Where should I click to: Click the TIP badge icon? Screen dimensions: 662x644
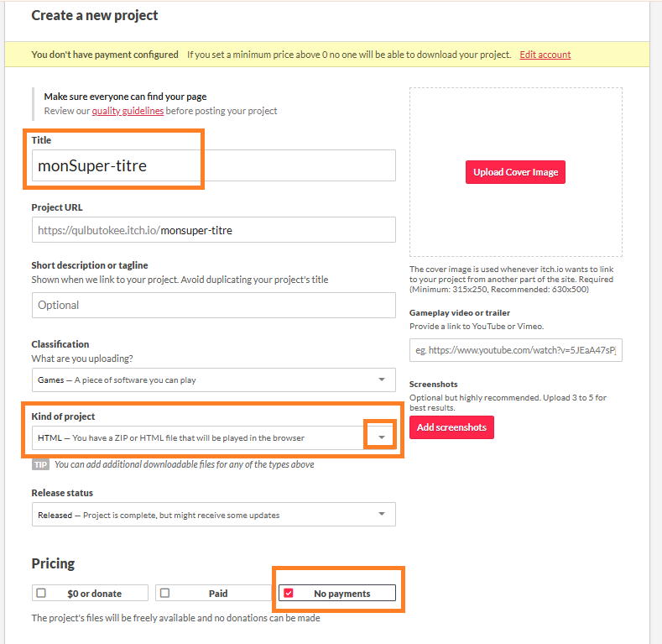pyautogui.click(x=40, y=464)
